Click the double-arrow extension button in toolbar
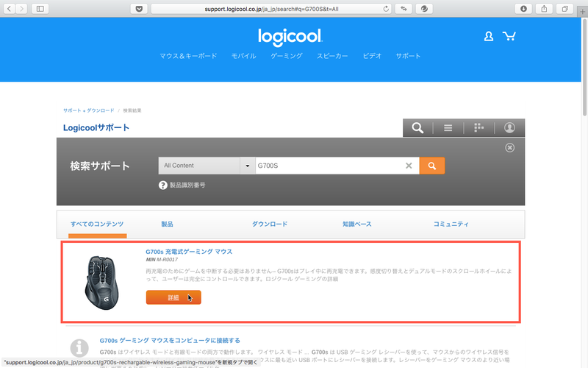Screen dimensions: 588x368 [x=404, y=9]
